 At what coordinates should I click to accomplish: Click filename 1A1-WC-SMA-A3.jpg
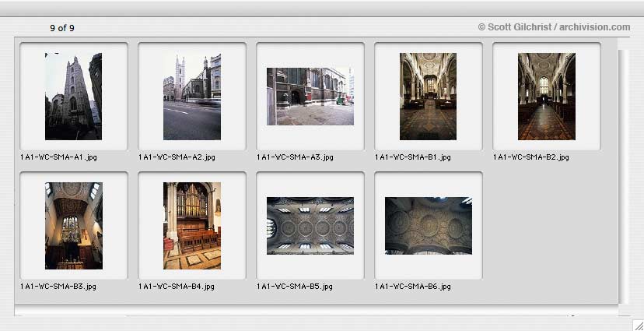pyautogui.click(x=295, y=157)
